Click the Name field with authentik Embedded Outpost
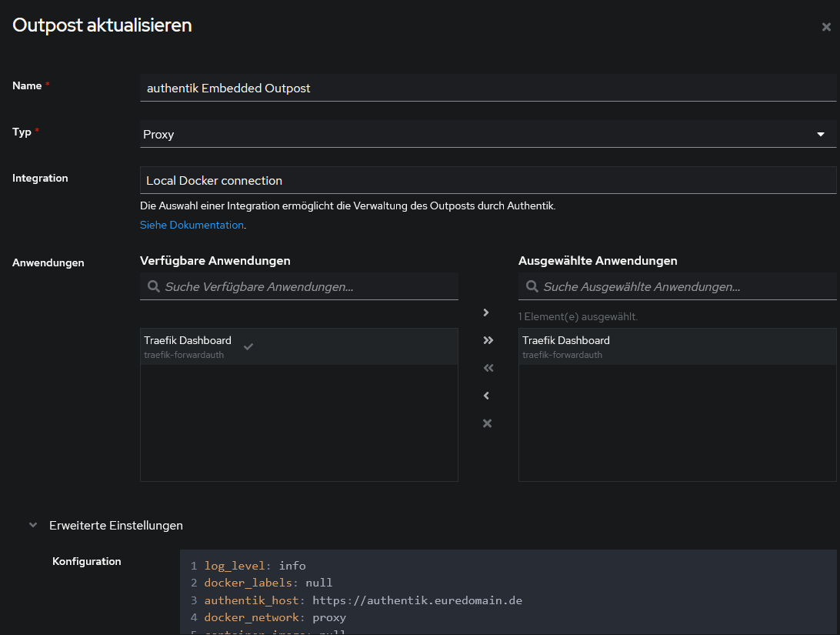 click(488, 89)
